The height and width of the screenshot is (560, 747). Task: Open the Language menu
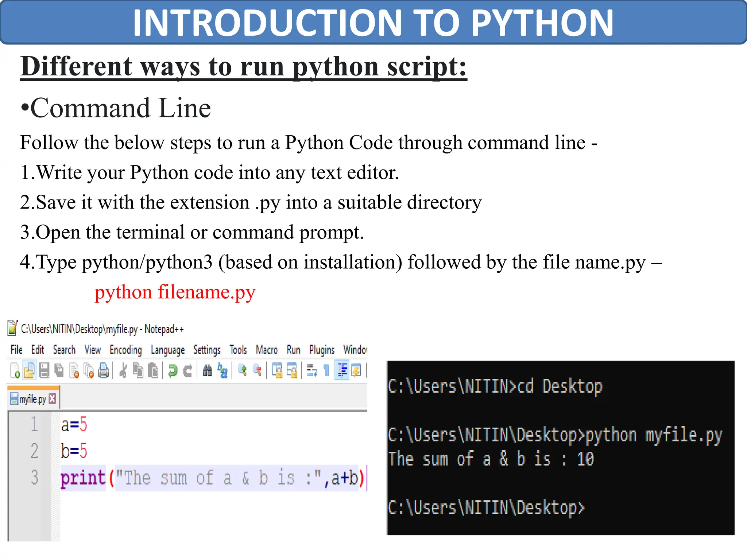(x=168, y=350)
